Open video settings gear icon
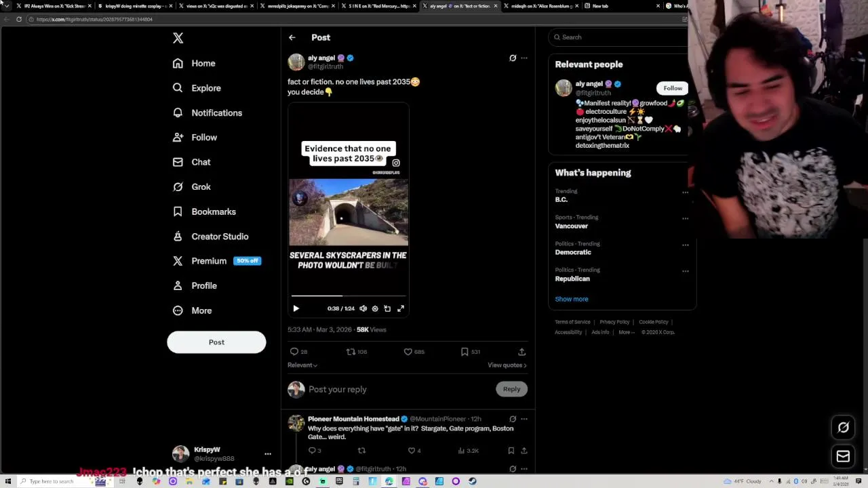 (x=375, y=308)
